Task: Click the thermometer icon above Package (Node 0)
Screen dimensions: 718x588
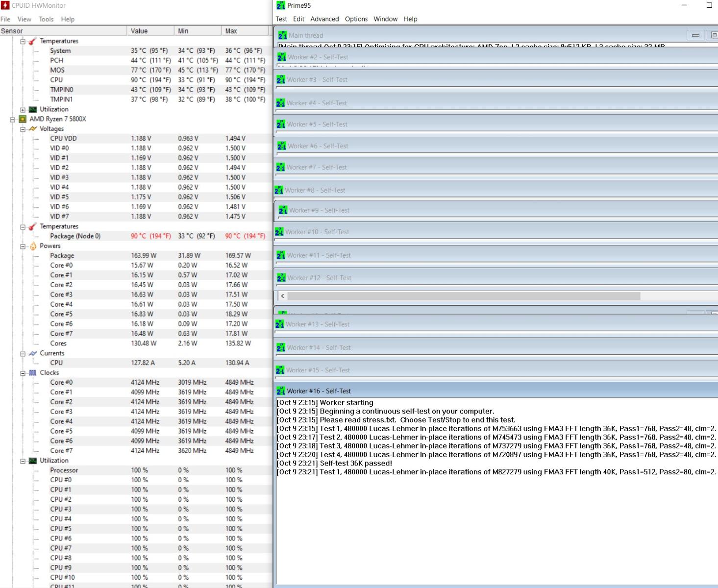Action: pos(33,226)
